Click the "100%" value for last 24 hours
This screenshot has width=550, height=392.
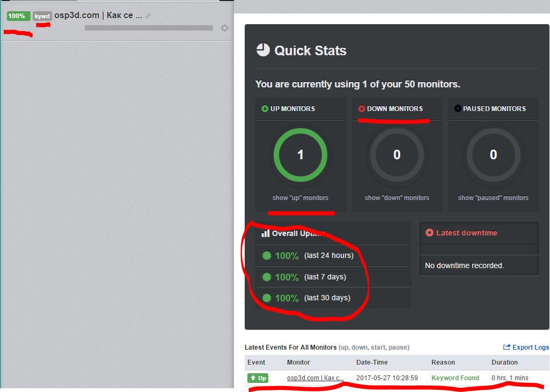click(287, 256)
